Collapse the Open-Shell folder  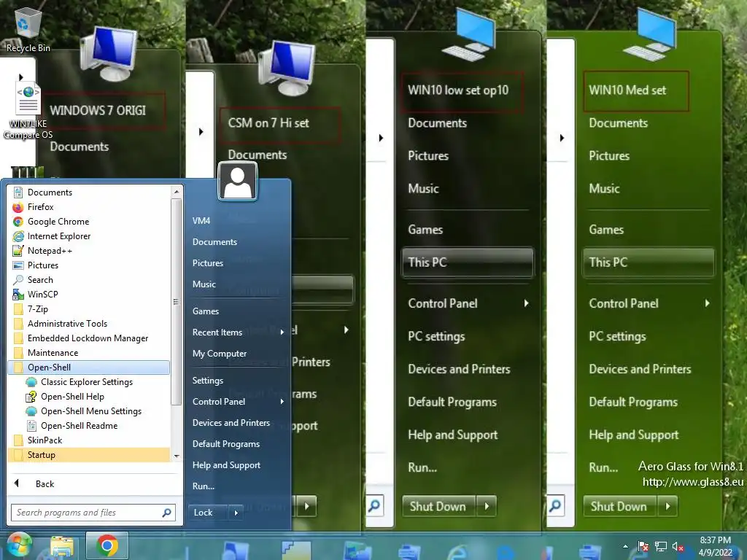tap(88, 367)
